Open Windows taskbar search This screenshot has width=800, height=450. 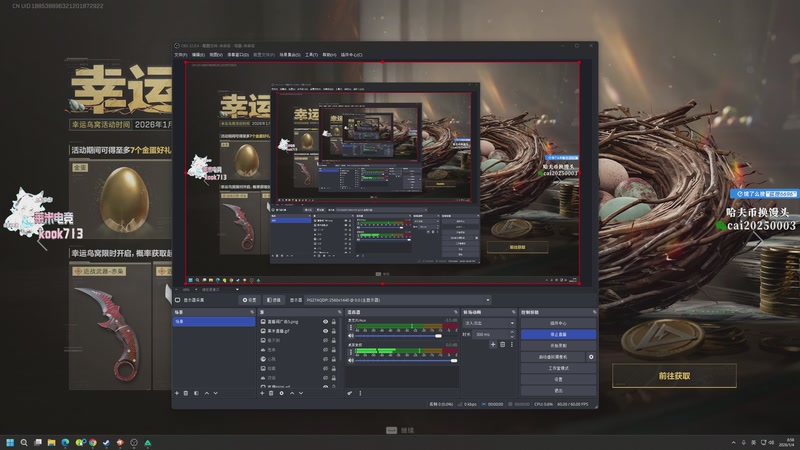pos(23,442)
